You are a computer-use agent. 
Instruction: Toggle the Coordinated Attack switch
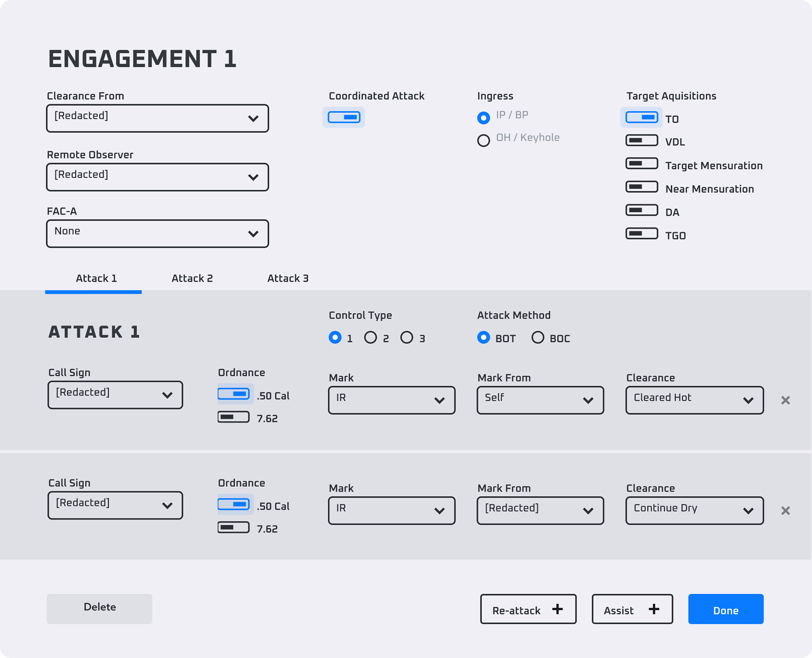click(344, 117)
